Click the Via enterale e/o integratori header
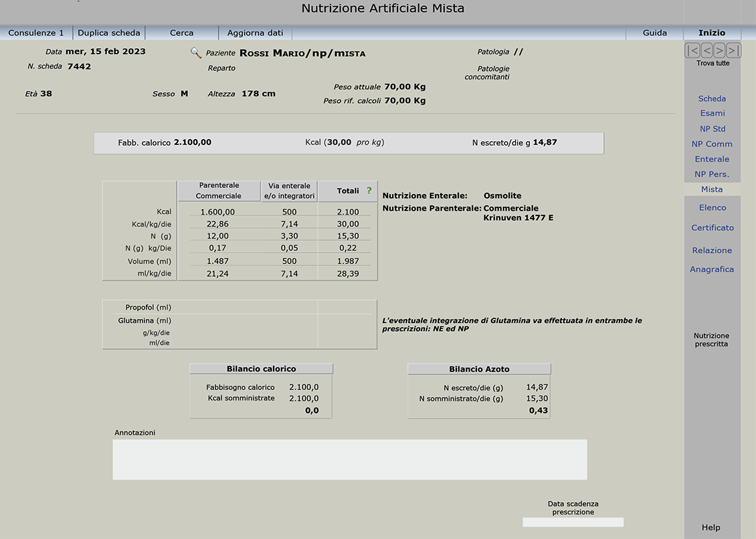The width and height of the screenshot is (756, 539). 289,191
